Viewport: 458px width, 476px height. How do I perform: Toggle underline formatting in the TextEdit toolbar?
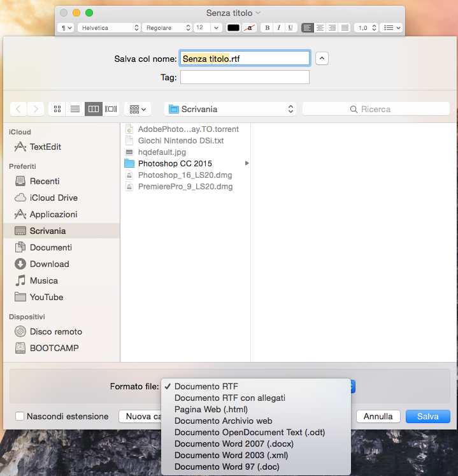[290, 27]
